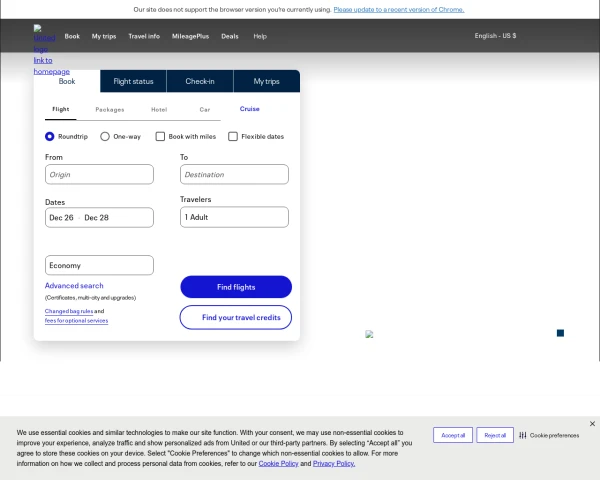Click the Destination input field
This screenshot has height=480, width=600.
click(x=234, y=174)
